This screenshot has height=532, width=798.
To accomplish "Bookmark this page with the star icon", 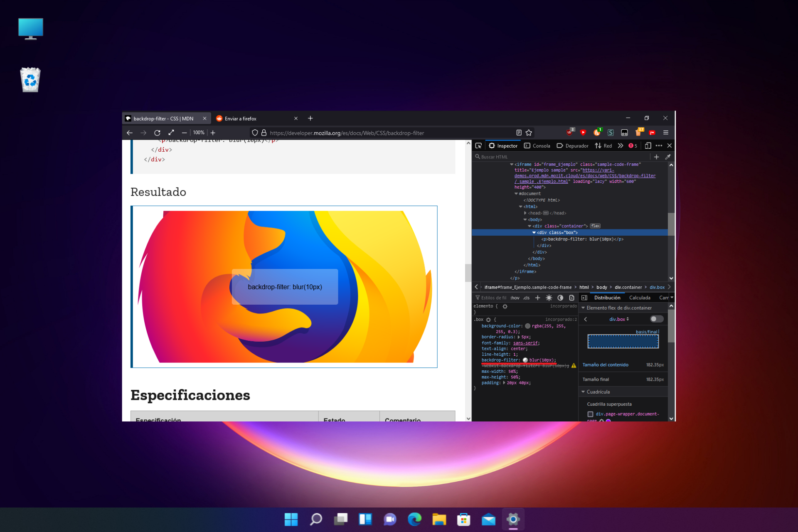I will (529, 133).
